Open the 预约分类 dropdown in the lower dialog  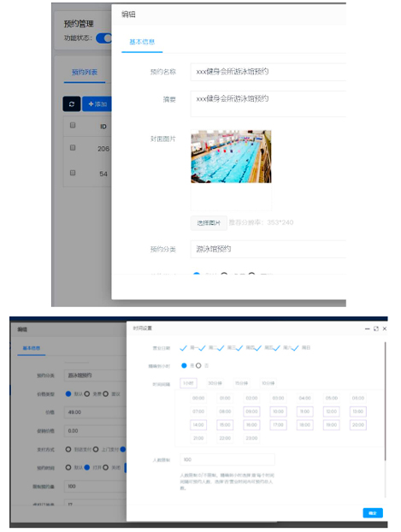point(95,375)
